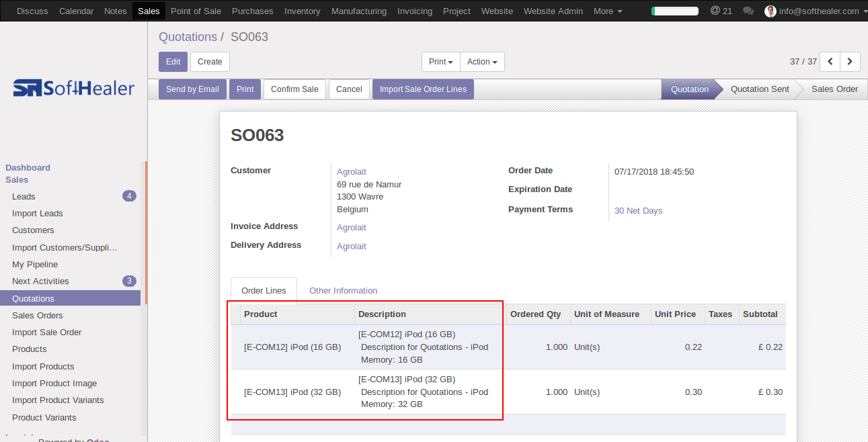Image resolution: width=868 pixels, height=442 pixels.
Task: Select the Order Lines tab
Action: (264, 290)
